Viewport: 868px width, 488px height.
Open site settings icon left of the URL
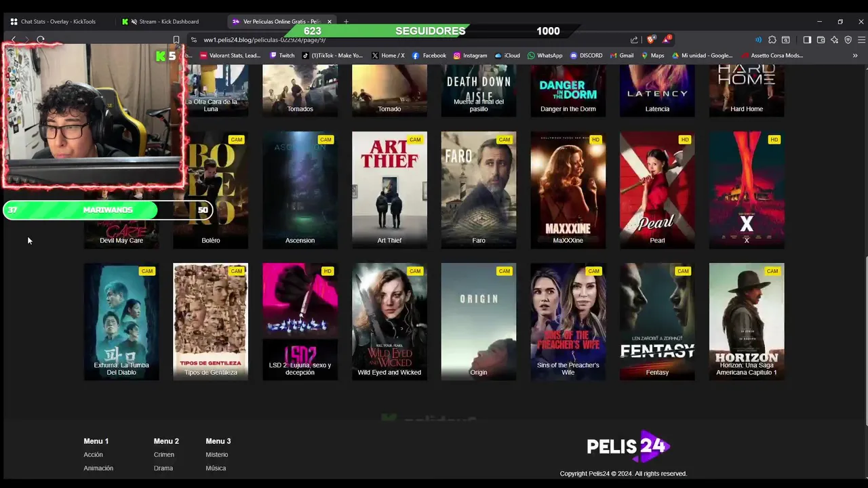[x=194, y=40]
